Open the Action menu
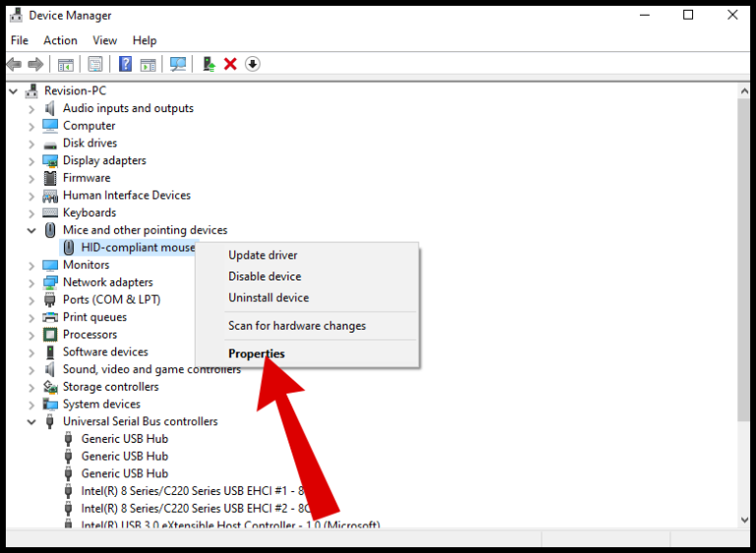The width and height of the screenshot is (756, 553). (x=60, y=40)
